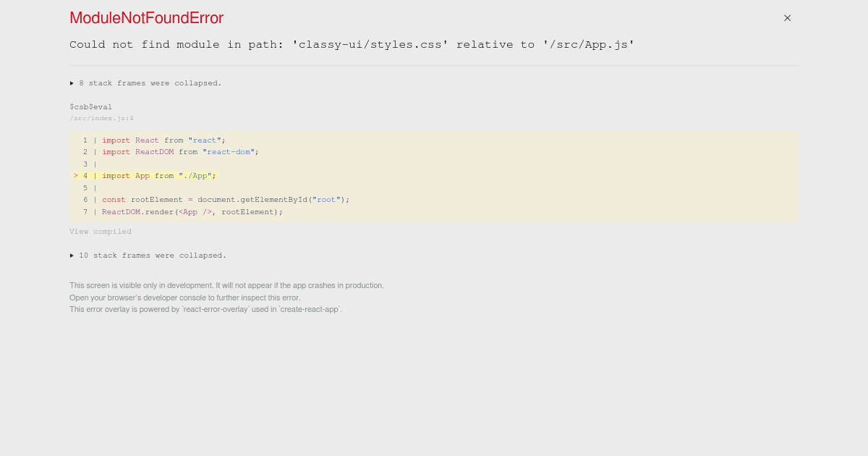Expand the 10 collapsed stack frames
The width and height of the screenshot is (868, 456).
click(153, 255)
